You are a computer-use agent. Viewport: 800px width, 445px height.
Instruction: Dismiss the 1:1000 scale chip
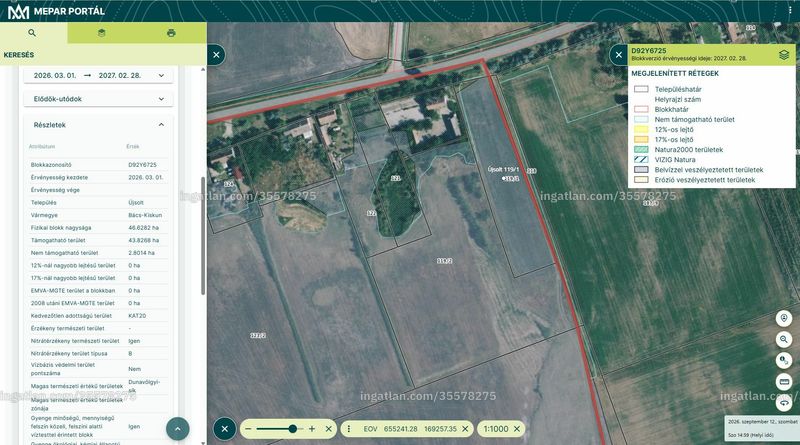(517, 429)
